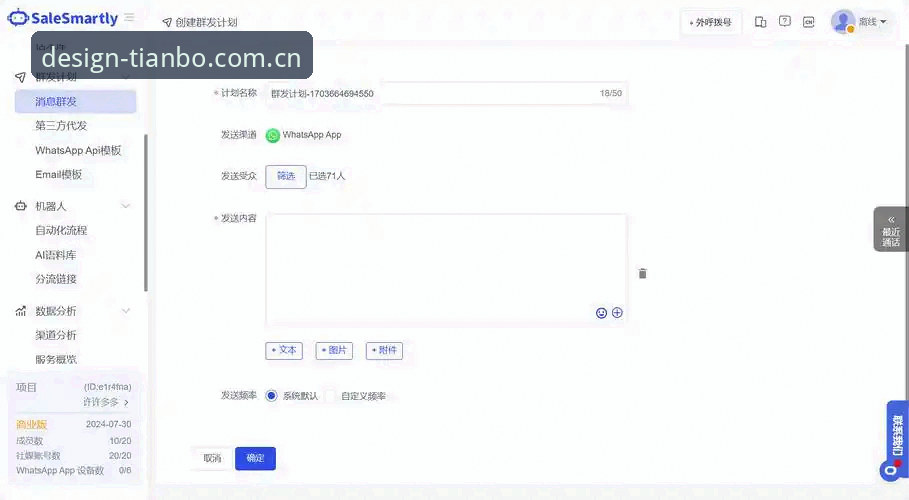Open 第三方代发 in sidebar
The width and height of the screenshot is (909, 500).
pyautogui.click(x=61, y=125)
